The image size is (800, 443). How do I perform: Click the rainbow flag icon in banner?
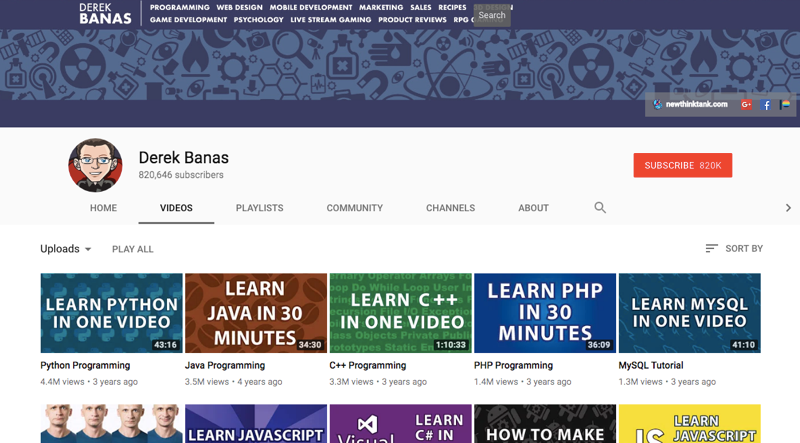[785, 105]
